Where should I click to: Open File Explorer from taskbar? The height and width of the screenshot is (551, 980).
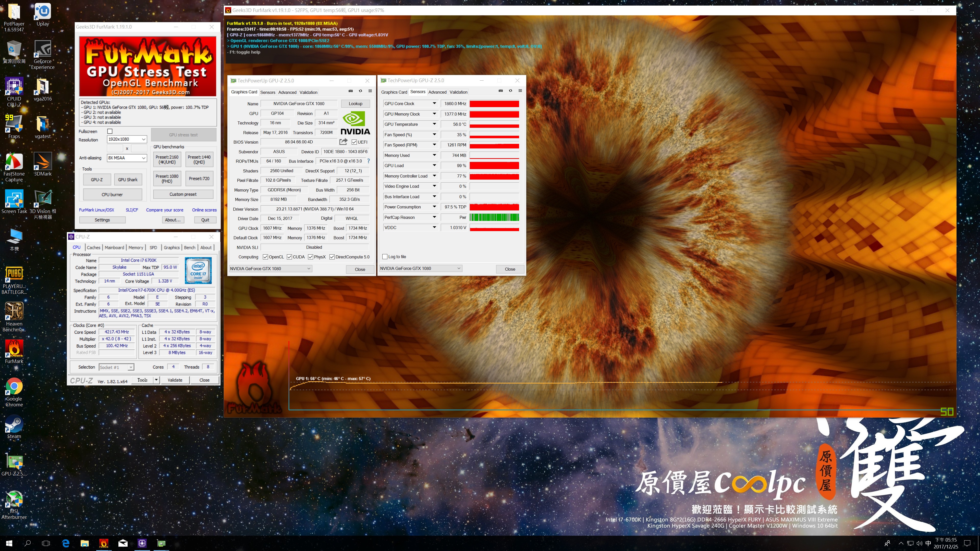click(x=84, y=543)
